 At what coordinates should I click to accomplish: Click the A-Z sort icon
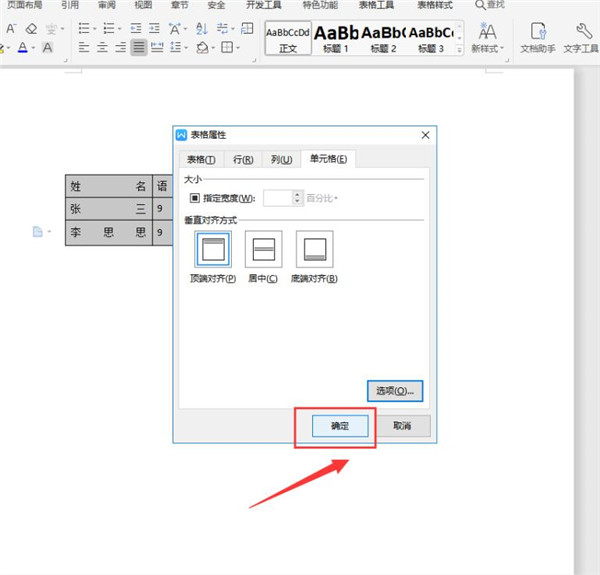coord(202,29)
